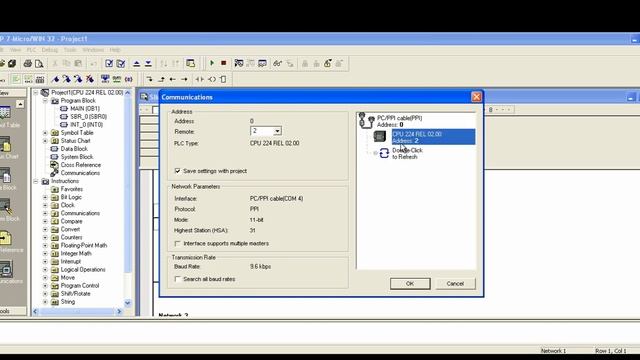Image resolution: width=640 pixels, height=360 pixels.
Task: Open the Debug menu
Action: (x=50, y=50)
